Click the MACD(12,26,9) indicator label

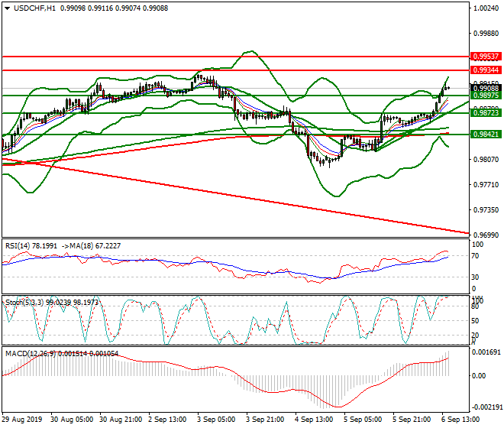pos(62,354)
